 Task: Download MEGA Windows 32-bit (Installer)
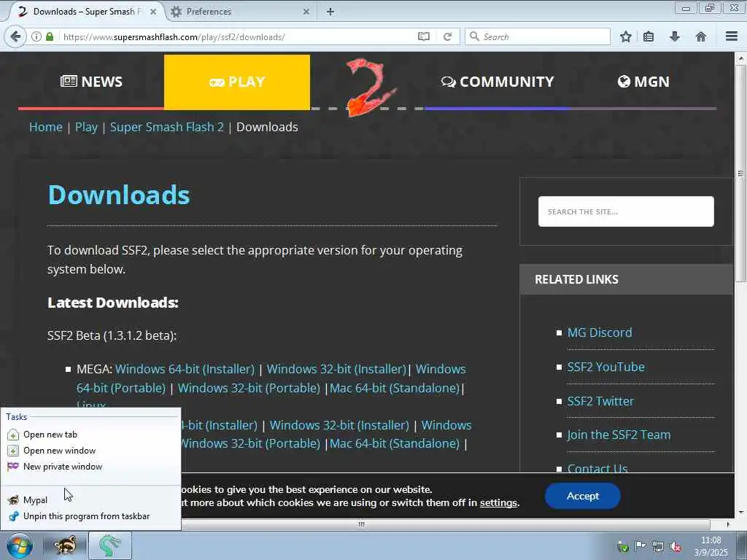click(336, 369)
